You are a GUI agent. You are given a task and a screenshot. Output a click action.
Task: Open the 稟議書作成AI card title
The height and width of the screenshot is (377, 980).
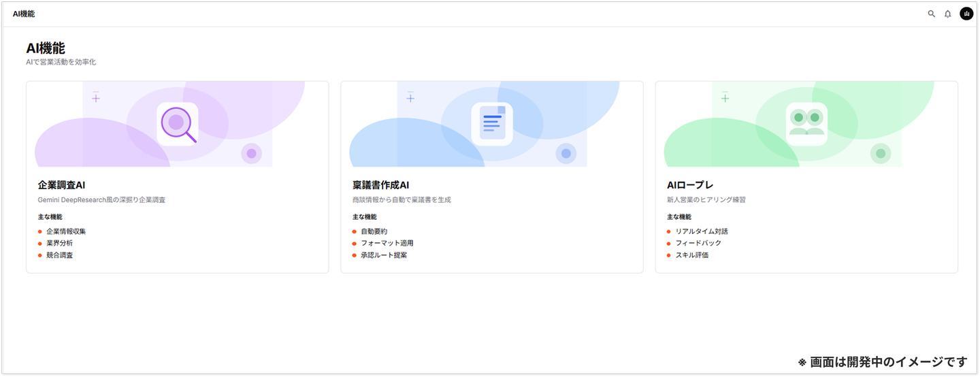tap(380, 185)
